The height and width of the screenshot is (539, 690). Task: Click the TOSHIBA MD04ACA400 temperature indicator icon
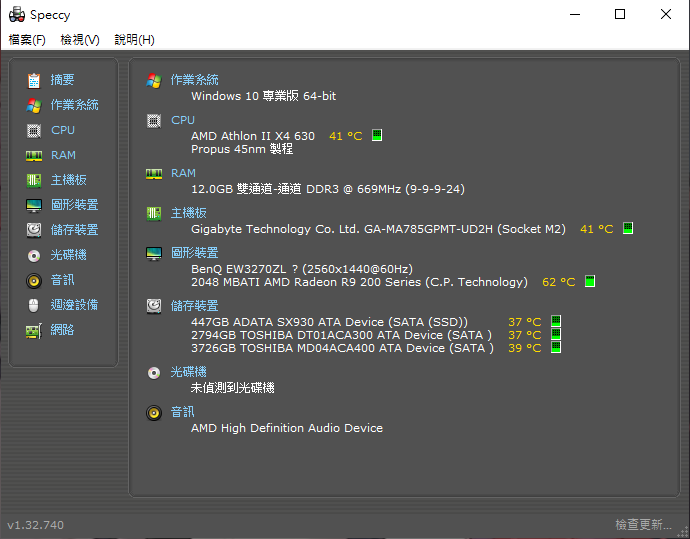556,347
